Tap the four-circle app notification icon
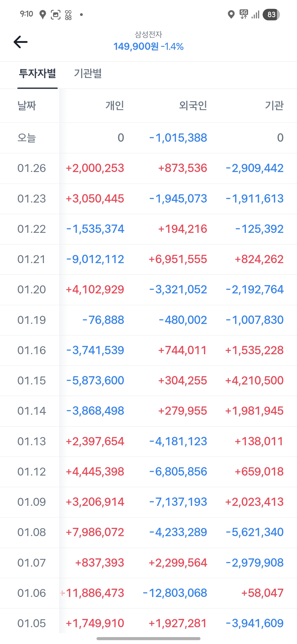297x644 pixels. pyautogui.click(x=68, y=15)
